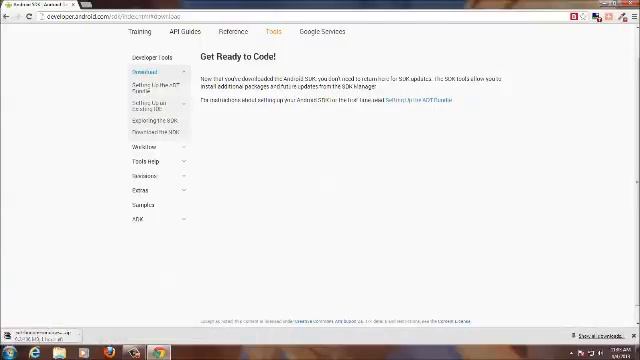Image resolution: width=640 pixels, height=360 pixels.
Task: Expand the ADK section chevron
Action: pyautogui.click(x=184, y=219)
